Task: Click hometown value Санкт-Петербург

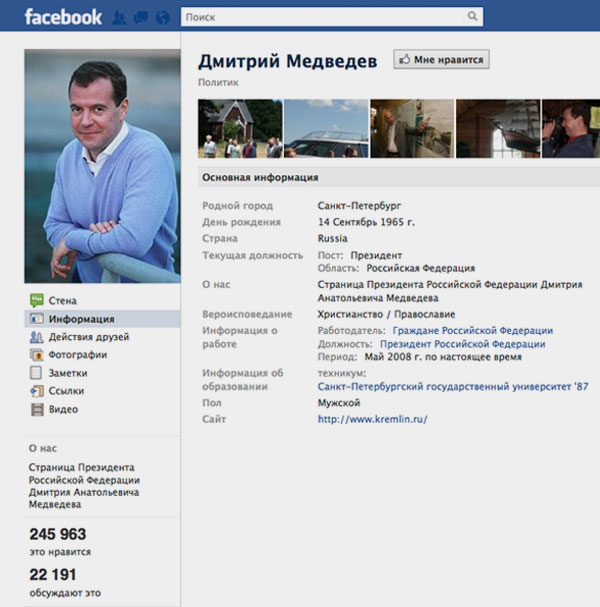Action: [359, 206]
